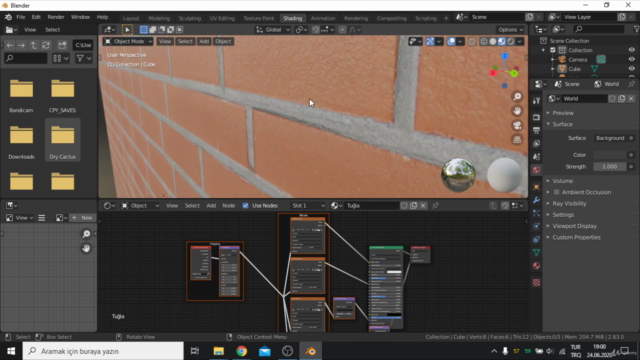Open the Modifiers wrench tab icon
This screenshot has height=360, width=640.
point(536,200)
